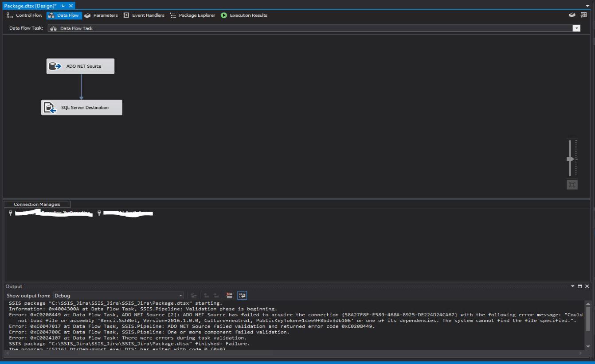Viewport: 595px width, 364px height.
Task: Close the Package.dtsx [Design] tab
Action: [x=71, y=5]
